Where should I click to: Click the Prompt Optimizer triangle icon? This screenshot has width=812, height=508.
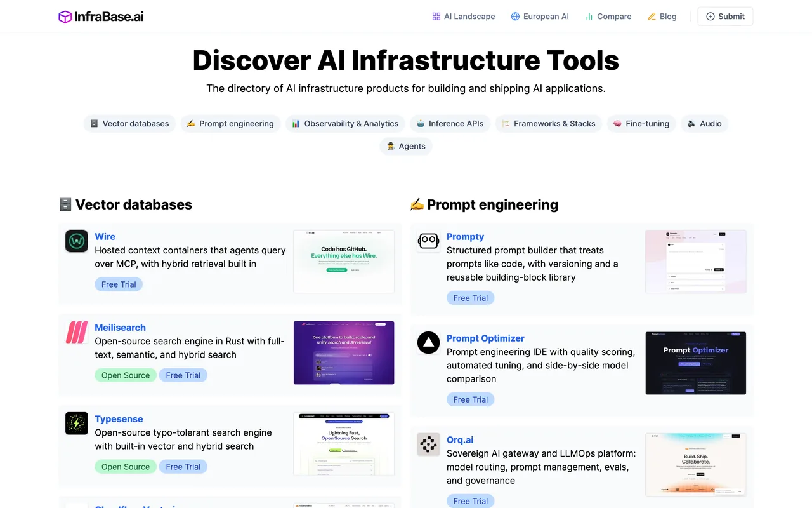(x=428, y=343)
